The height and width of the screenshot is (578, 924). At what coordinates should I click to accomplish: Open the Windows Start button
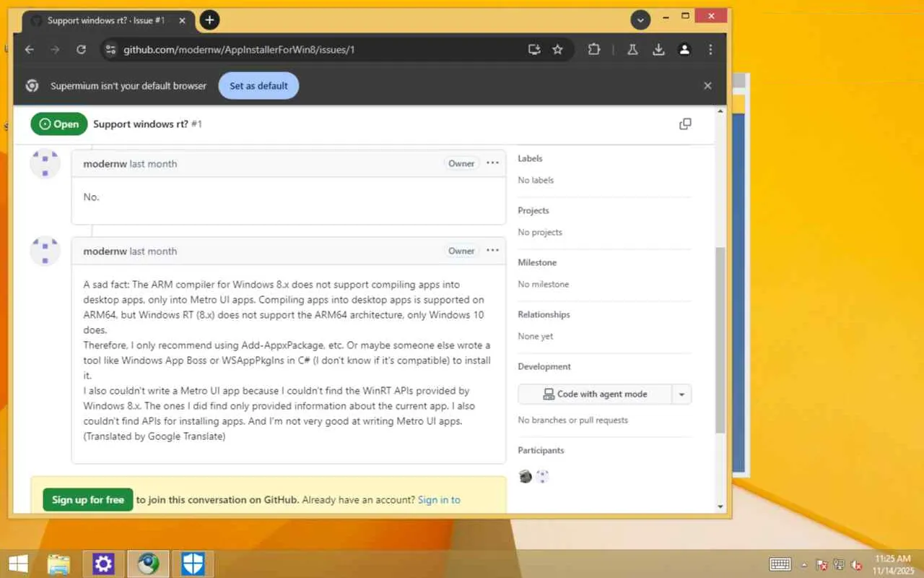click(x=18, y=564)
